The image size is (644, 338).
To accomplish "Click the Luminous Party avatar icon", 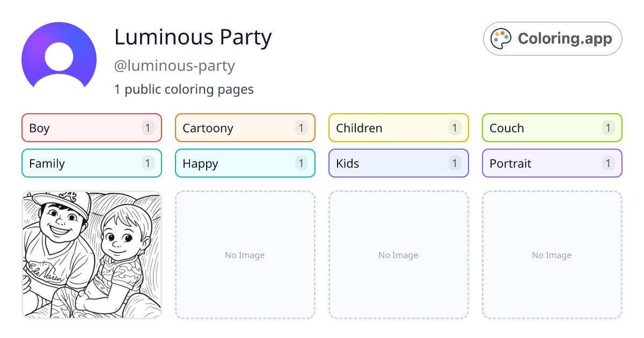I will coord(59,57).
